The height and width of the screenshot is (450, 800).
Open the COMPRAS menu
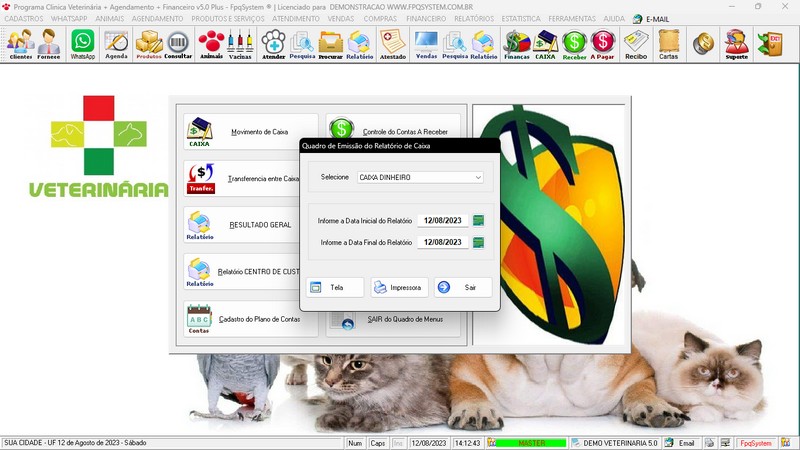pos(380,19)
